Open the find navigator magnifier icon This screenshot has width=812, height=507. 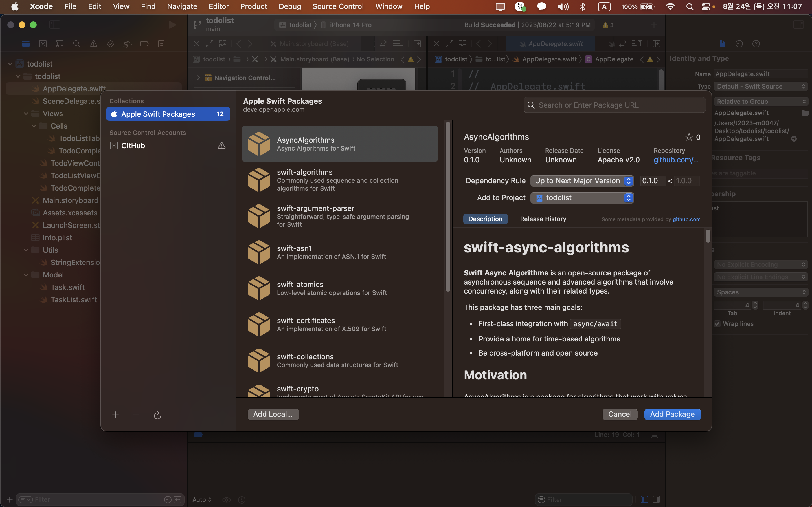click(x=76, y=44)
